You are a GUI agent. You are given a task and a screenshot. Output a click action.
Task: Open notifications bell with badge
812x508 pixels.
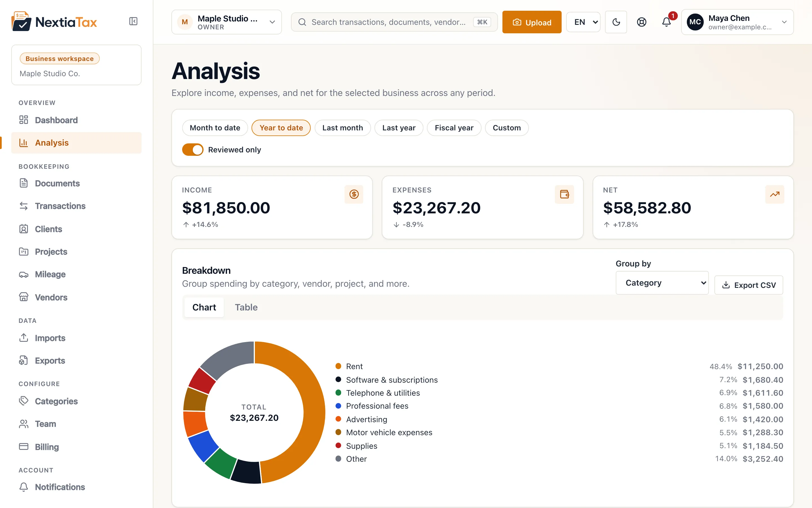coord(667,22)
